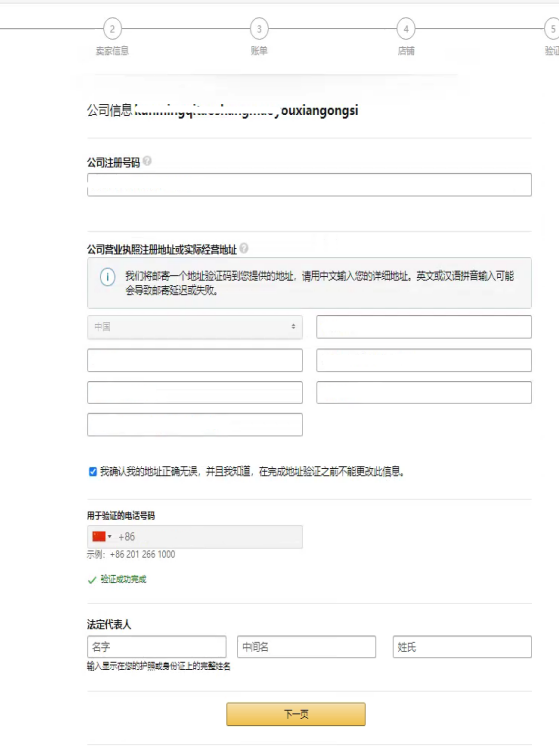Click step 2 circle 卖家信息
The width and height of the screenshot is (559, 746).
pyautogui.click(x=112, y=29)
